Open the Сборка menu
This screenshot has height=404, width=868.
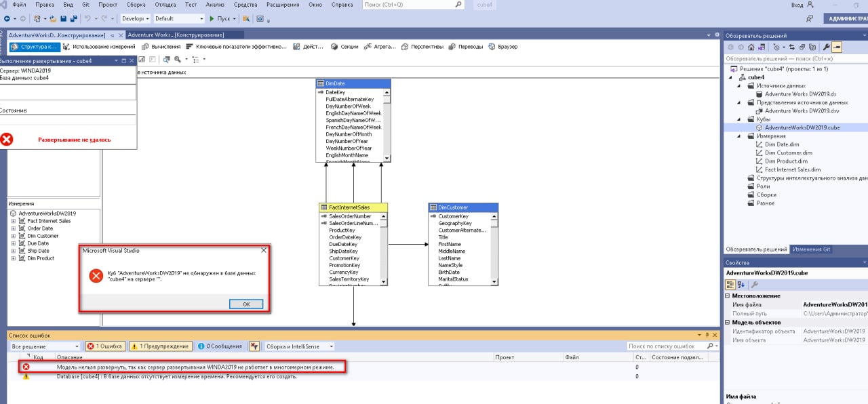(x=136, y=5)
